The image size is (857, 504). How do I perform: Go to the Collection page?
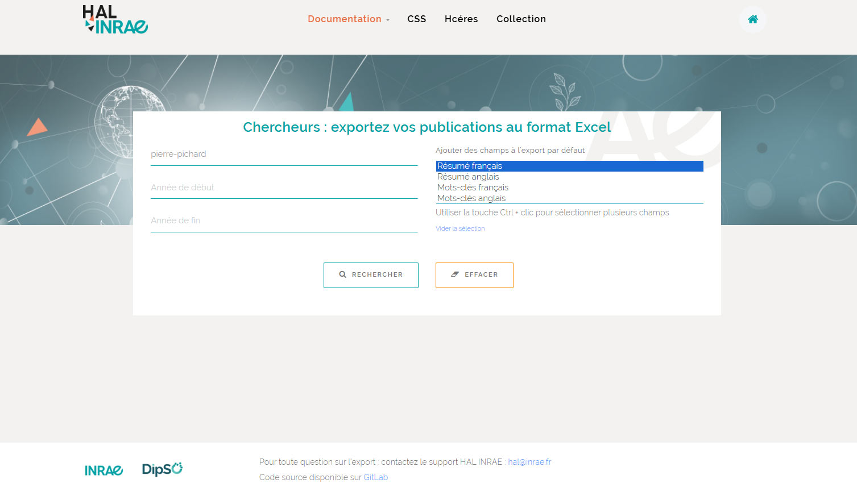click(520, 19)
